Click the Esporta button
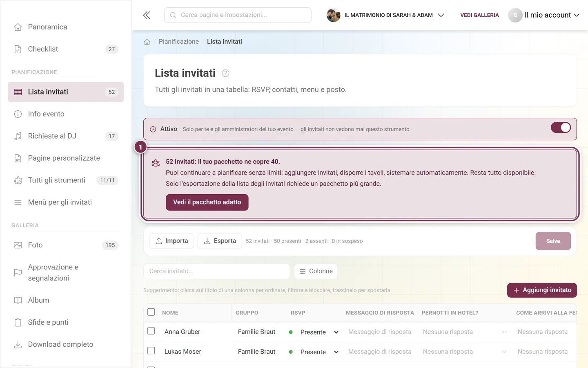588x368 pixels. click(220, 241)
